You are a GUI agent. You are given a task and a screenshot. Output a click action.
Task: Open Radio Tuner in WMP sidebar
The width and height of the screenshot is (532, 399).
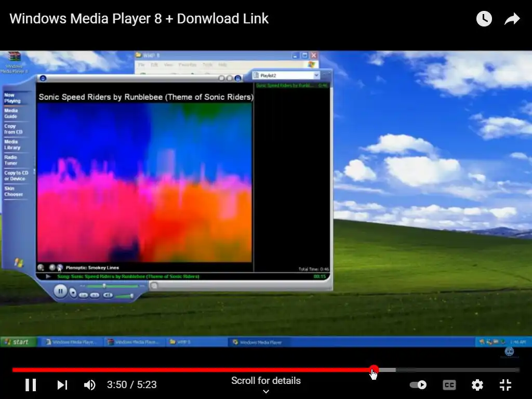[10, 160]
